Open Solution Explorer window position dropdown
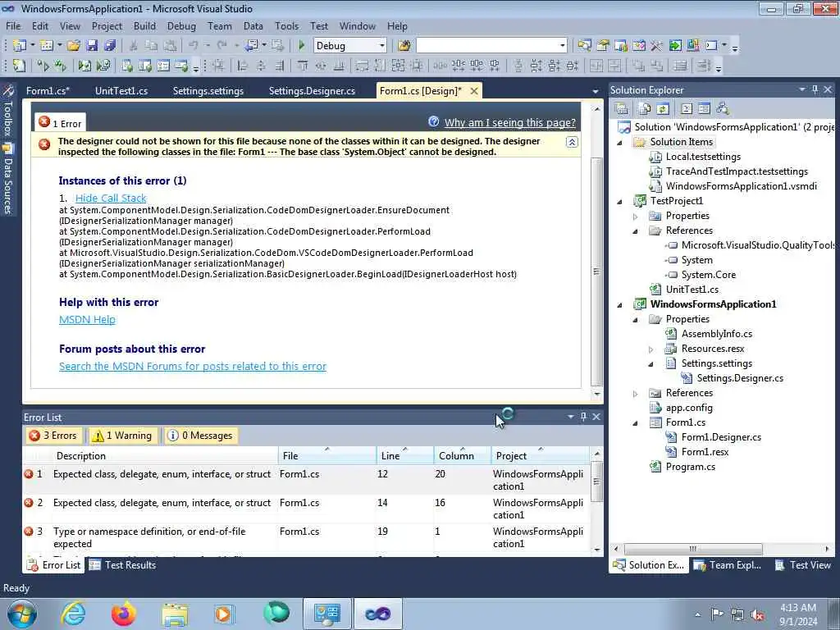Image resolution: width=840 pixels, height=630 pixels. click(802, 89)
